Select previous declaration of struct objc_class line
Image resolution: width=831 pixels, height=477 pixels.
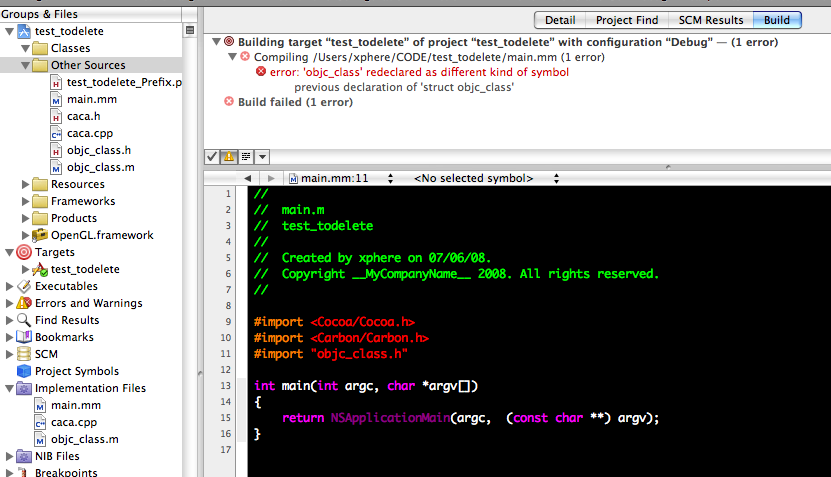(x=404, y=87)
